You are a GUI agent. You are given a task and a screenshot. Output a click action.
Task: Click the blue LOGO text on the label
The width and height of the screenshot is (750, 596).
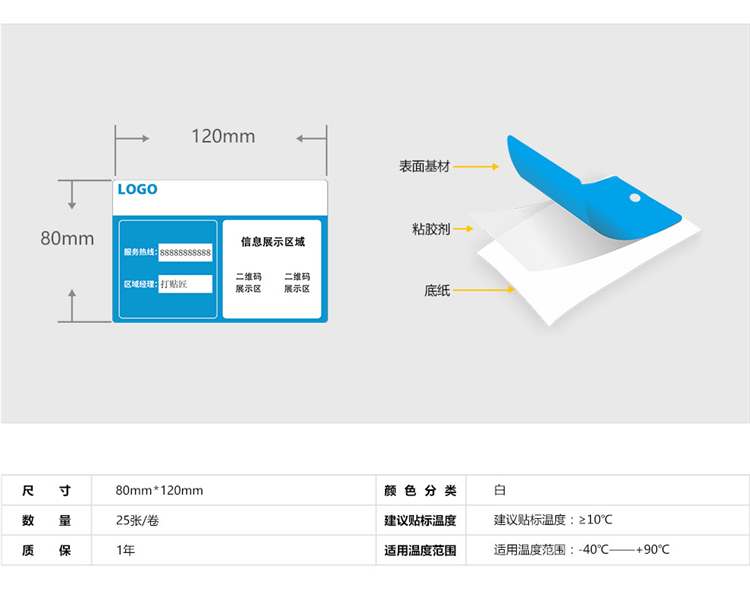pyautogui.click(x=138, y=189)
